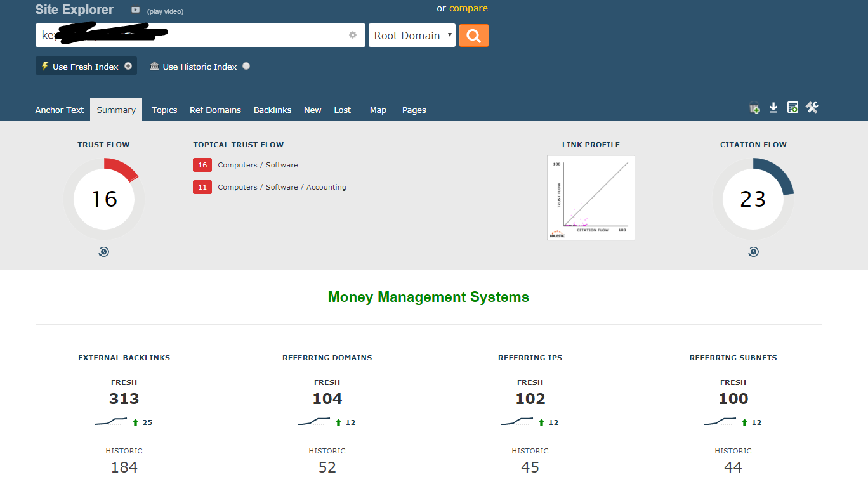The image size is (868, 489).
Task: Go to the Backlinks tab
Action: tap(273, 110)
